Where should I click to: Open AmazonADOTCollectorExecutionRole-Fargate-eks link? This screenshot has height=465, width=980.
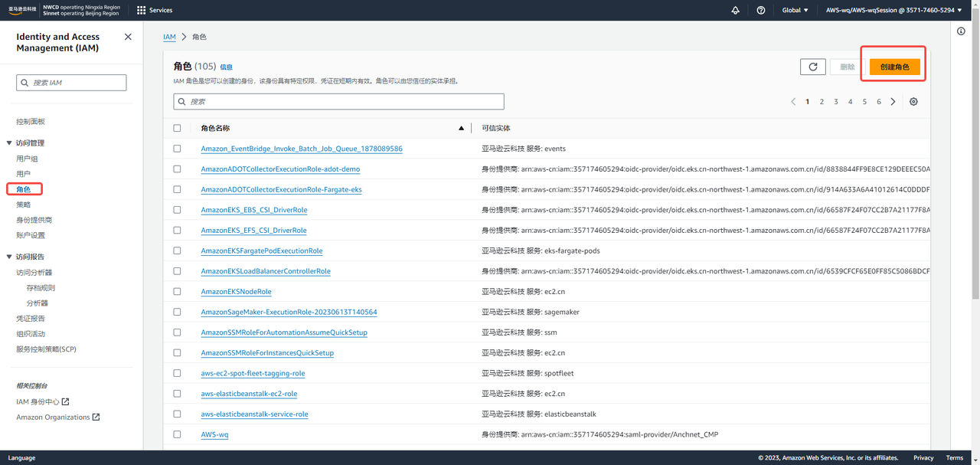tap(281, 189)
